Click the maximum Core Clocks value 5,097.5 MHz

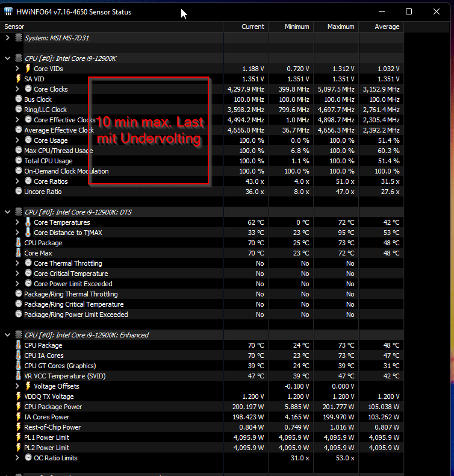tap(336, 89)
